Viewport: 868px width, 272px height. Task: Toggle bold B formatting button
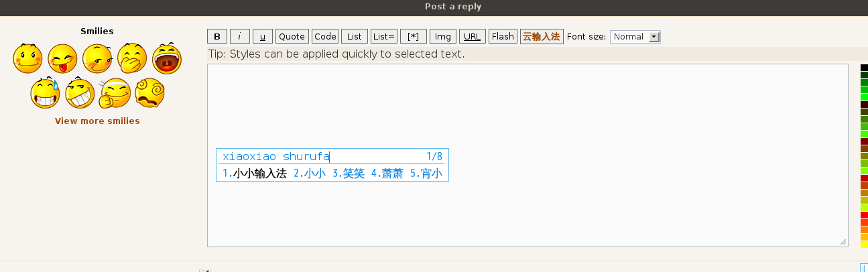tap(217, 37)
